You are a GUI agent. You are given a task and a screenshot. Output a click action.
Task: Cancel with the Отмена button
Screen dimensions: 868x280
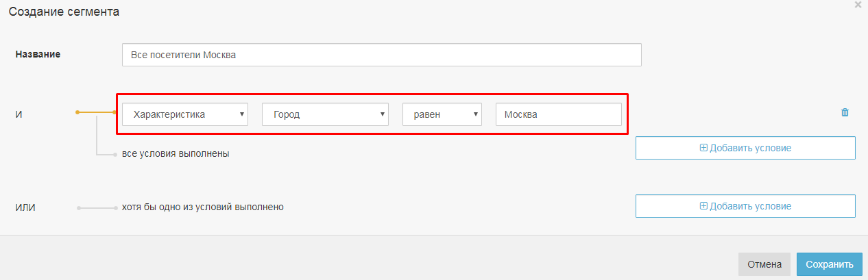[x=764, y=264]
